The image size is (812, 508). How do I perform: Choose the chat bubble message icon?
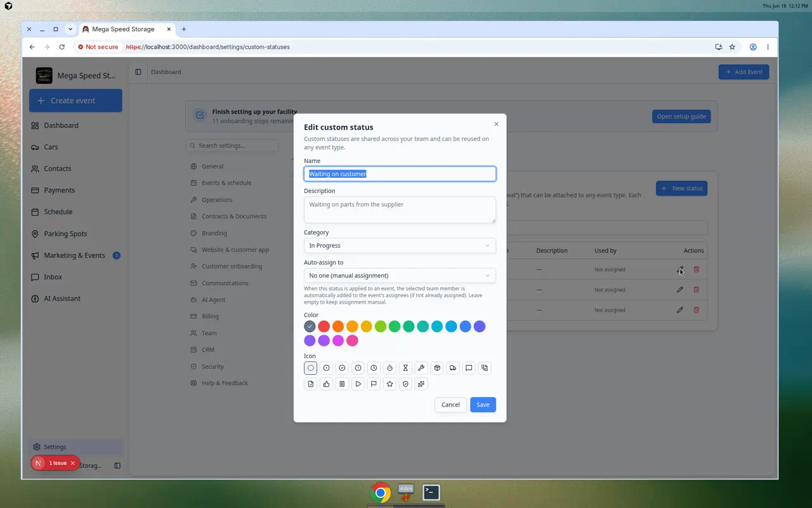469,368
